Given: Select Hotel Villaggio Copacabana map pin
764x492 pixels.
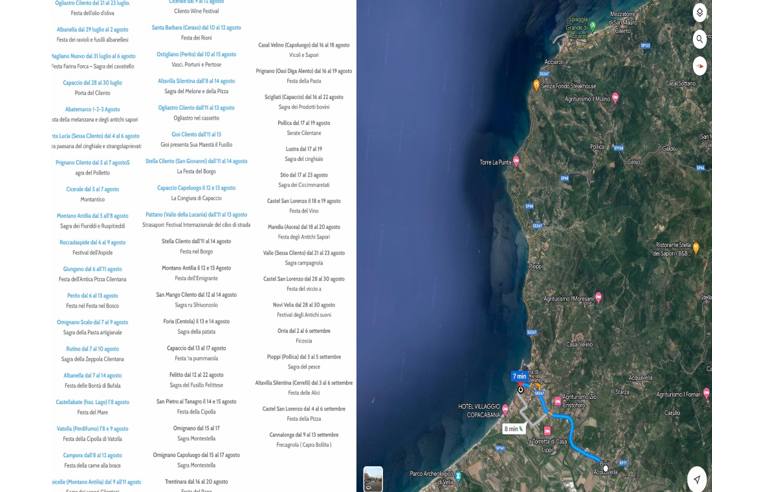Looking at the screenshot, I should tap(505, 410).
